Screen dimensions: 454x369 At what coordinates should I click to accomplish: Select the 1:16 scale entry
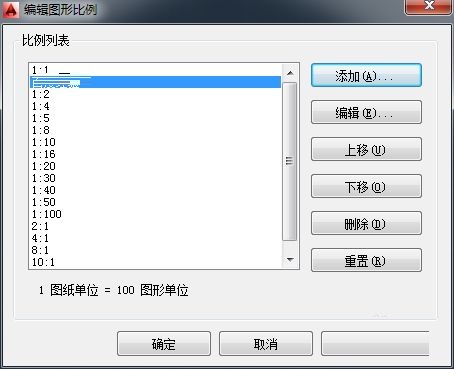click(x=155, y=154)
